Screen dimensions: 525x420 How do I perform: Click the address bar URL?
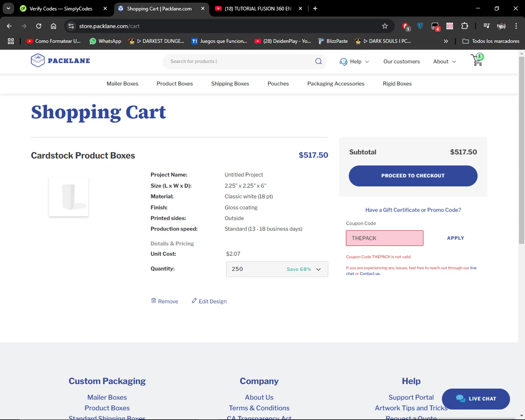click(x=109, y=26)
